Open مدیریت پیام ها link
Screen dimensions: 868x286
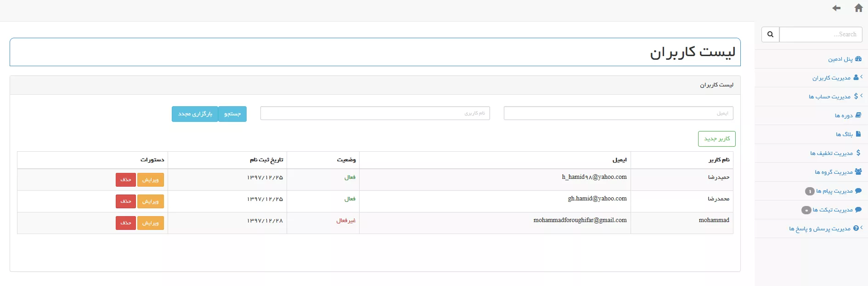[x=834, y=191]
